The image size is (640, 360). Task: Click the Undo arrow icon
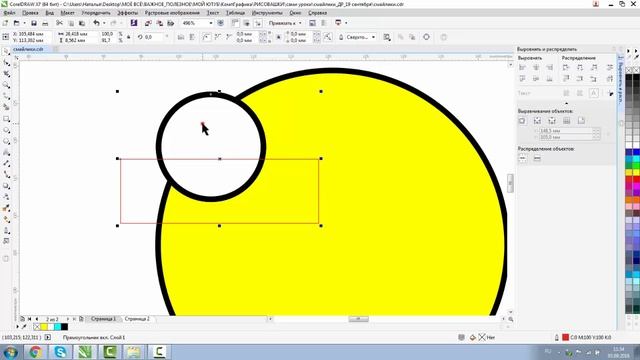click(96, 23)
